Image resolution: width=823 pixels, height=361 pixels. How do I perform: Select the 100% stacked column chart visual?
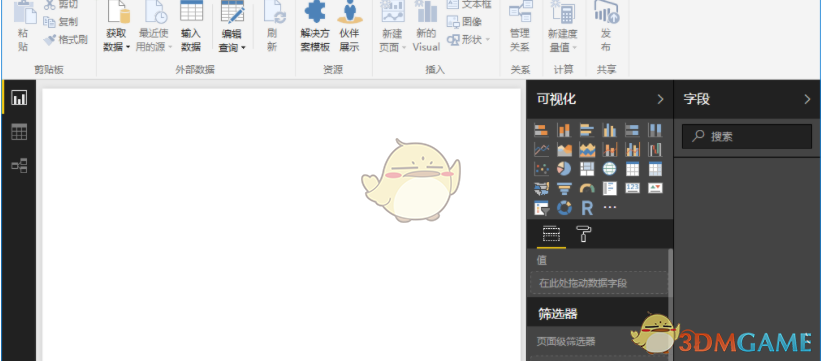click(655, 130)
